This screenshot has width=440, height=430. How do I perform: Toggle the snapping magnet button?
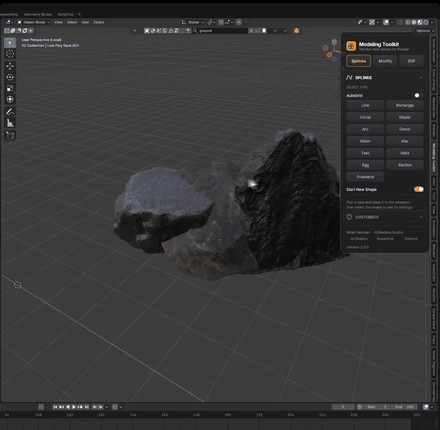[x=221, y=22]
